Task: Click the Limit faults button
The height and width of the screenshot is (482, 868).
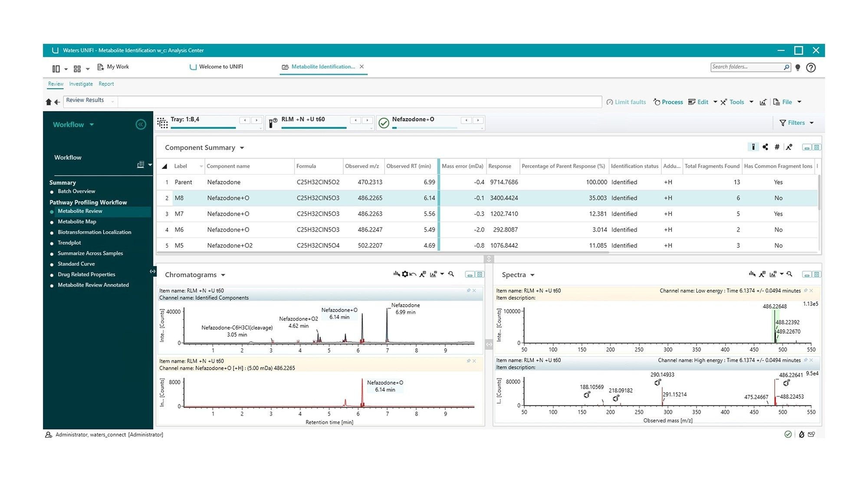Action: pyautogui.click(x=626, y=102)
